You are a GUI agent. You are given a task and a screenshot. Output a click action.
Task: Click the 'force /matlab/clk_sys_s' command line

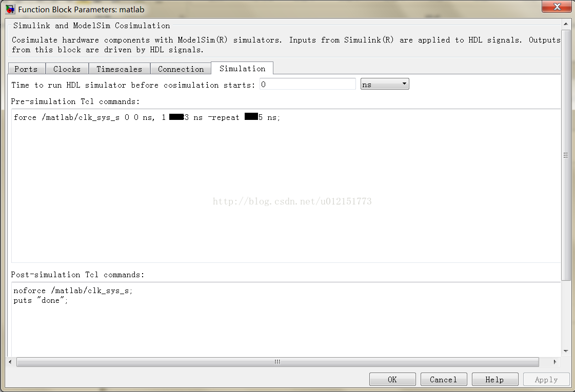(147, 117)
